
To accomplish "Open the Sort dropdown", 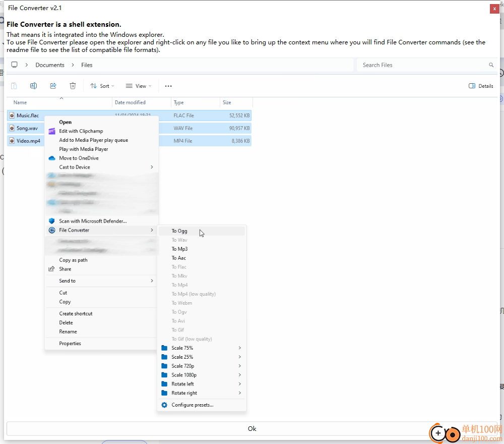I will (x=102, y=86).
